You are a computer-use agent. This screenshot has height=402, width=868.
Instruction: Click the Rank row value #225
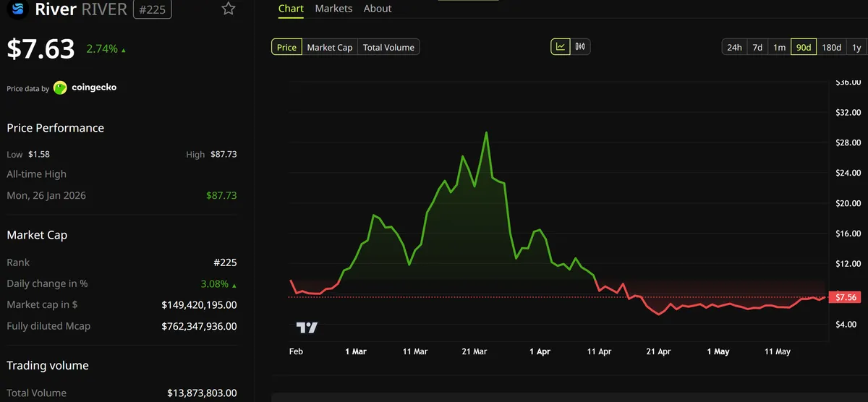(225, 262)
